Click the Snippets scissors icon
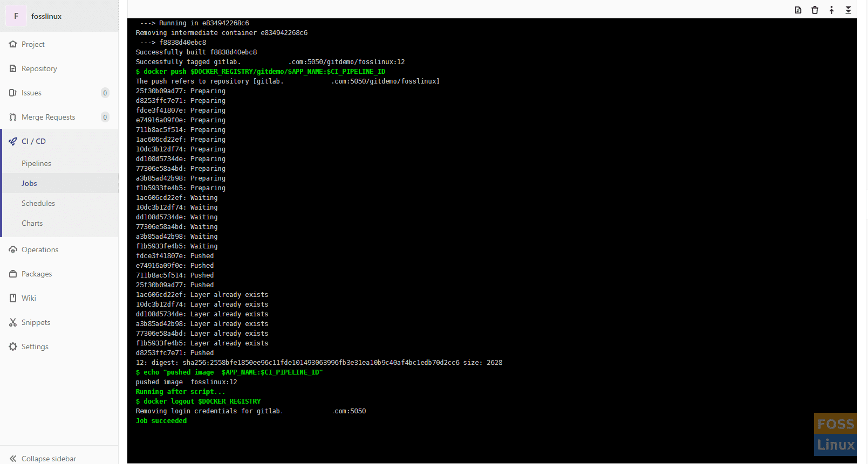The height and width of the screenshot is (464, 868). pyautogui.click(x=13, y=322)
